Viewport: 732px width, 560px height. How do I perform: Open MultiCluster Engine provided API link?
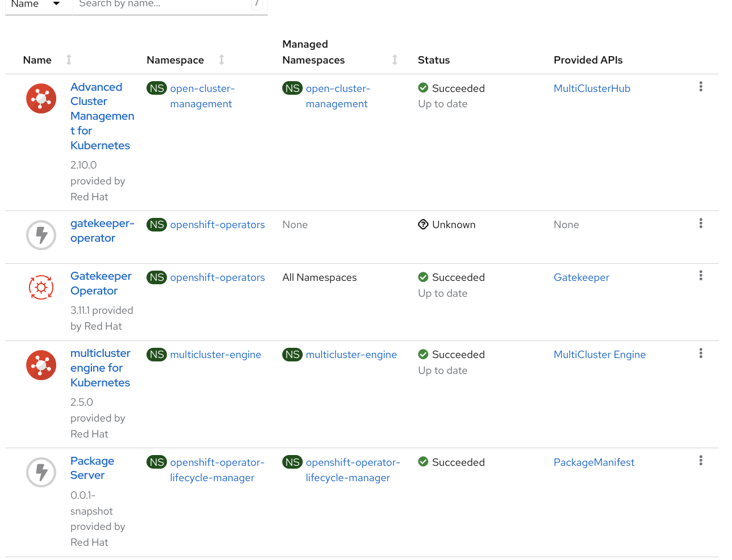599,355
